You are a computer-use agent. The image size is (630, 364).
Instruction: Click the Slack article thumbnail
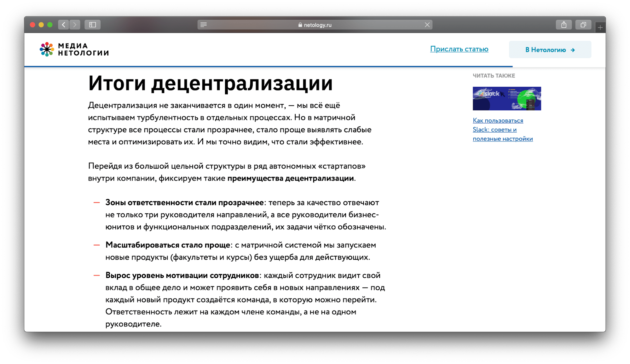tap(506, 98)
